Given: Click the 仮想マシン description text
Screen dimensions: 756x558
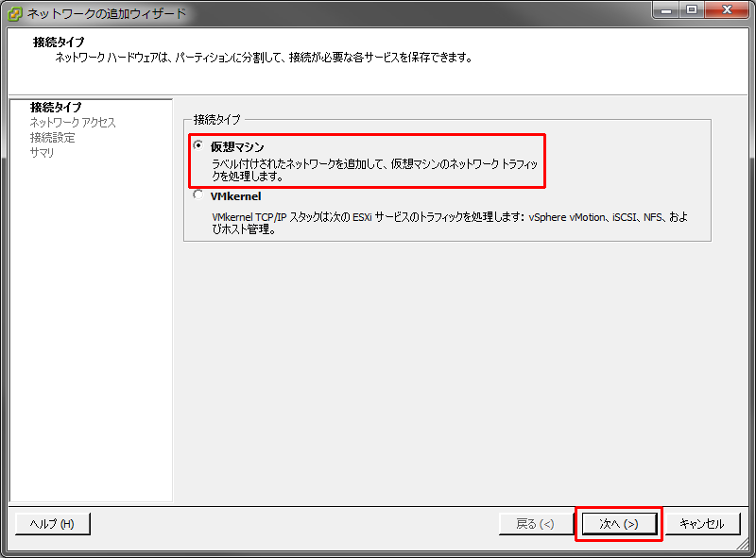Looking at the screenshot, I should pyautogui.click(x=374, y=170).
